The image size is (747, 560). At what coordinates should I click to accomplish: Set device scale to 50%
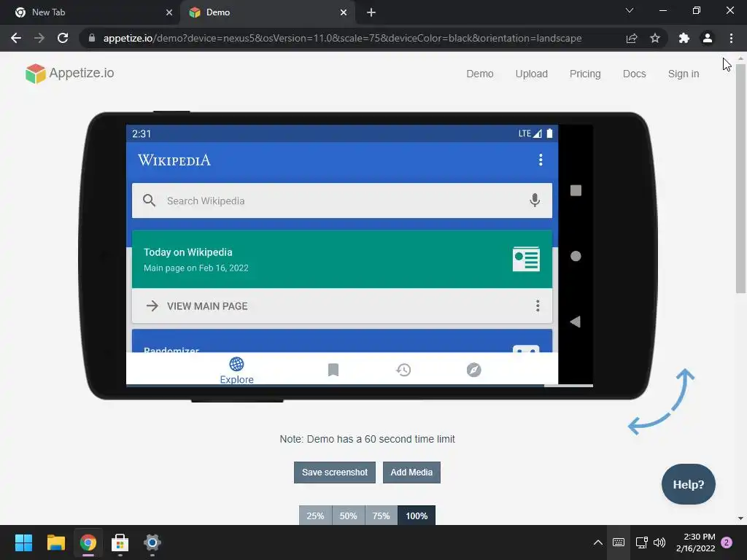point(348,516)
